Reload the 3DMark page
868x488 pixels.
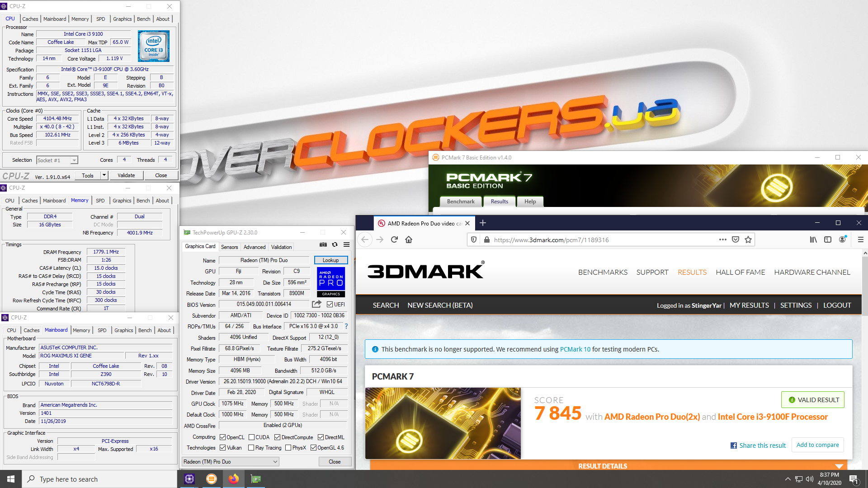point(394,239)
